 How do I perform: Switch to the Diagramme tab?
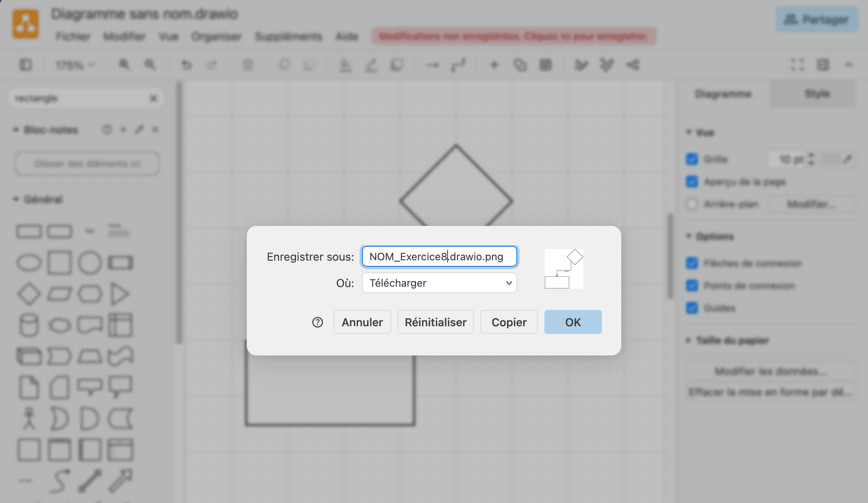tap(723, 94)
